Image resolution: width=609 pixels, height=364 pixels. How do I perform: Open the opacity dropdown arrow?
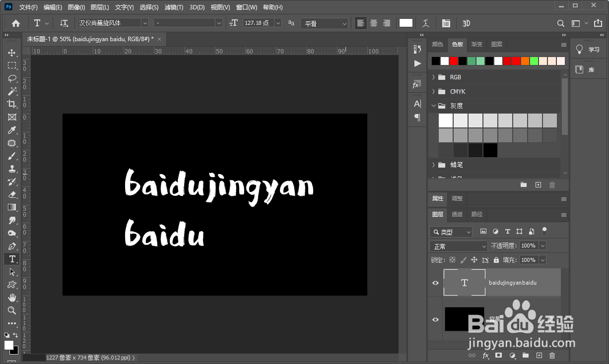tap(542, 245)
